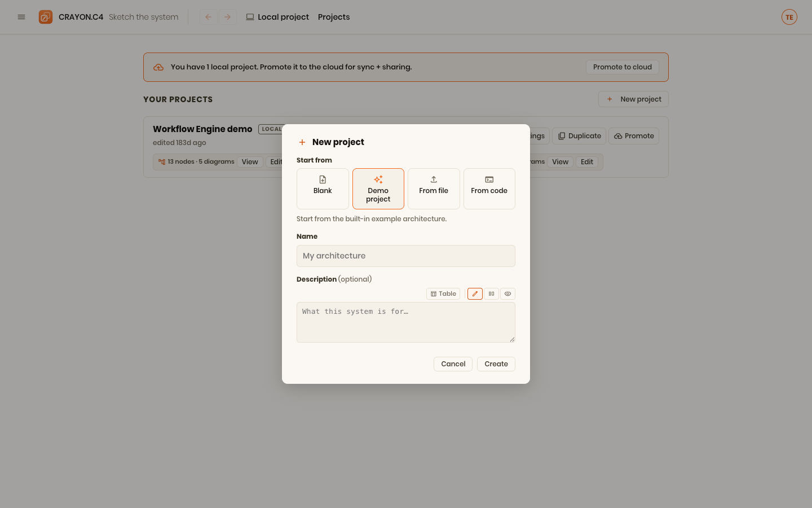Click into the description text area
This screenshot has height=508, width=812.
click(x=406, y=322)
